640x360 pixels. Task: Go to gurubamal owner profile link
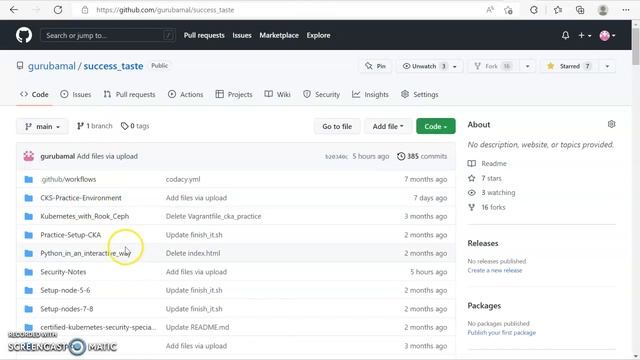point(52,66)
